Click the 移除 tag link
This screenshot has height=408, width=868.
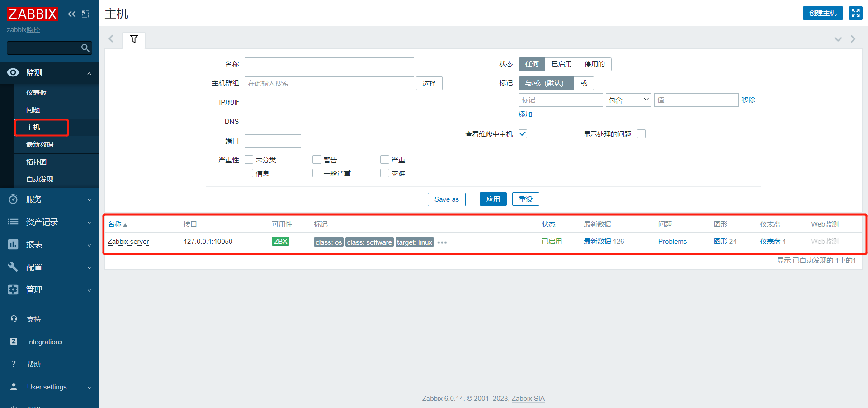pos(748,100)
